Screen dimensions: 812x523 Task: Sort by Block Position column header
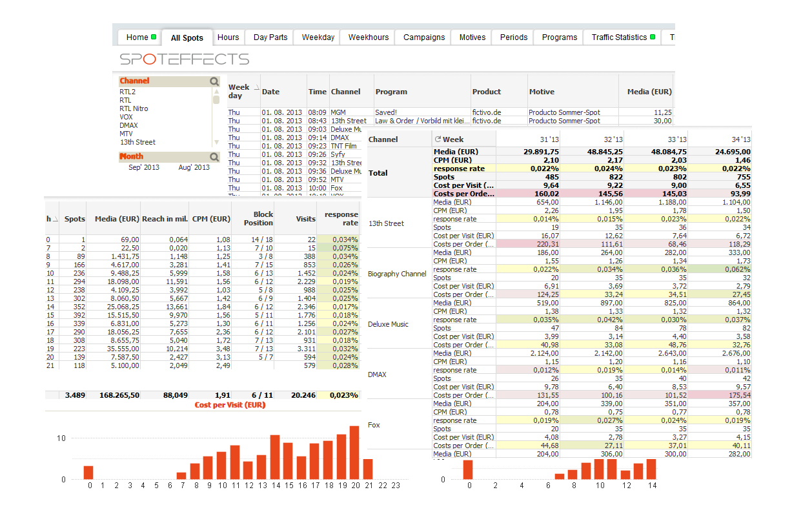coord(253,219)
